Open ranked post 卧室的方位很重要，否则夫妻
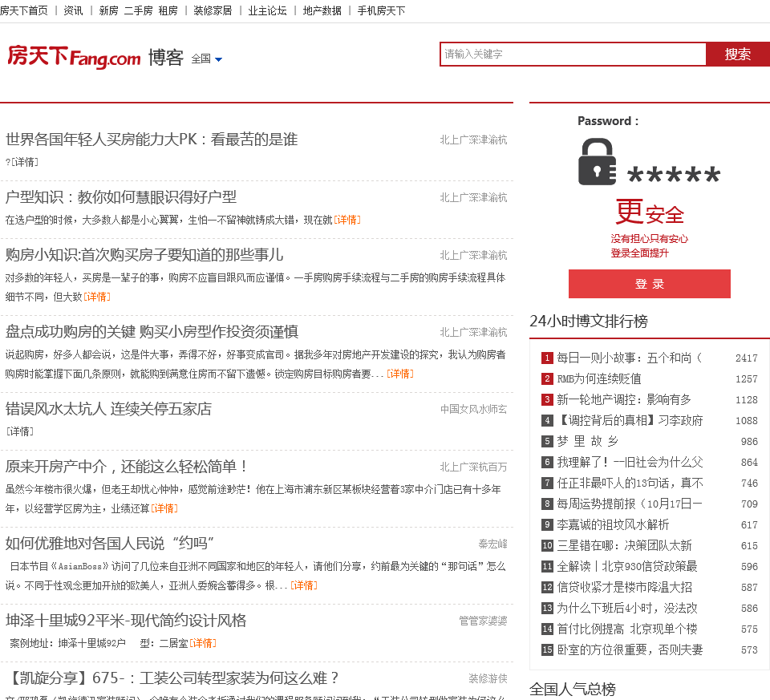Image resolution: width=770 pixels, height=700 pixels. [630, 650]
